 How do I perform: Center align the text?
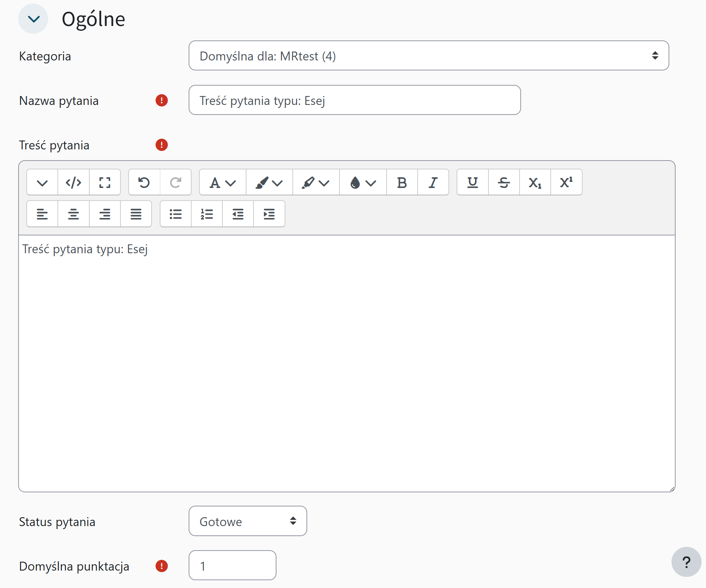tap(73, 214)
